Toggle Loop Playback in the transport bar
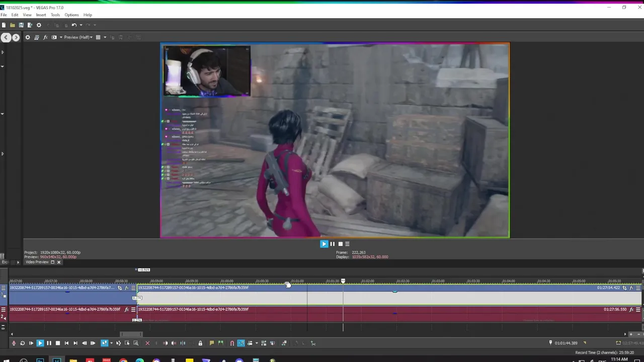 (22, 343)
